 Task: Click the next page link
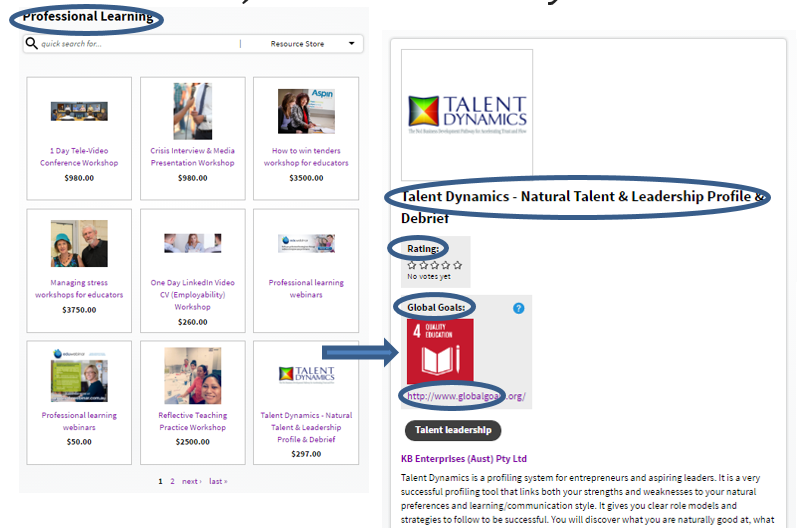click(192, 481)
